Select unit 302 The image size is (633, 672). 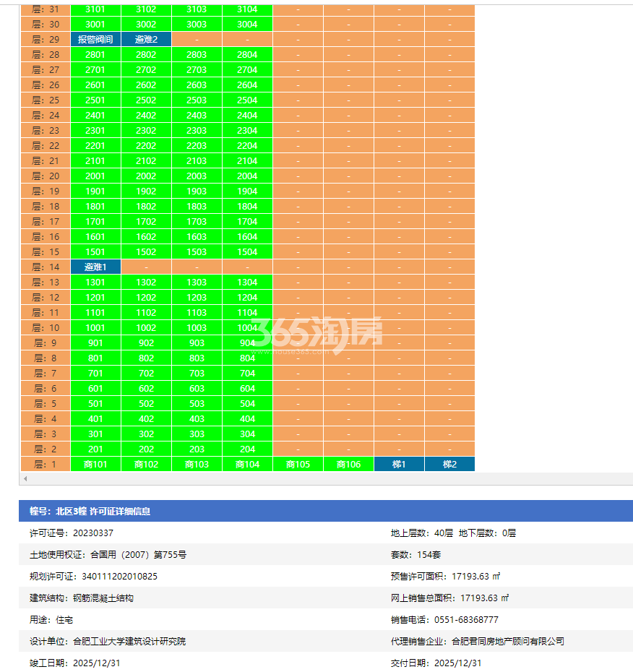coord(146,434)
